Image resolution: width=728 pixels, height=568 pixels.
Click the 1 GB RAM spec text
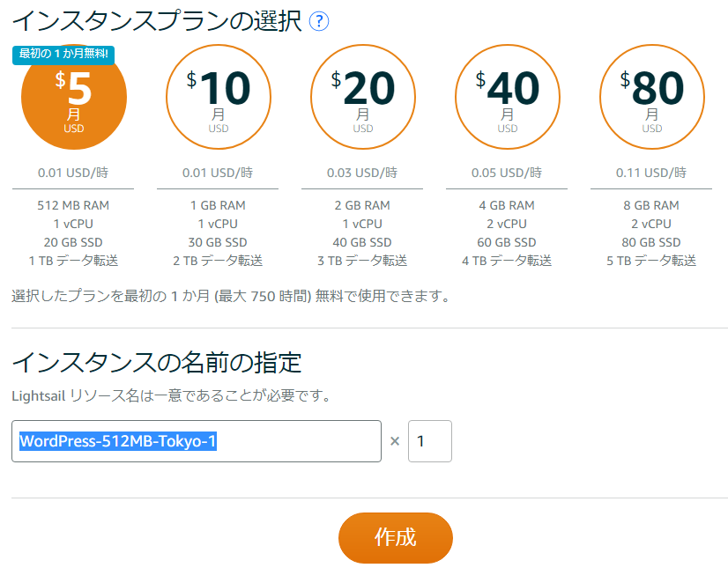pos(218,205)
